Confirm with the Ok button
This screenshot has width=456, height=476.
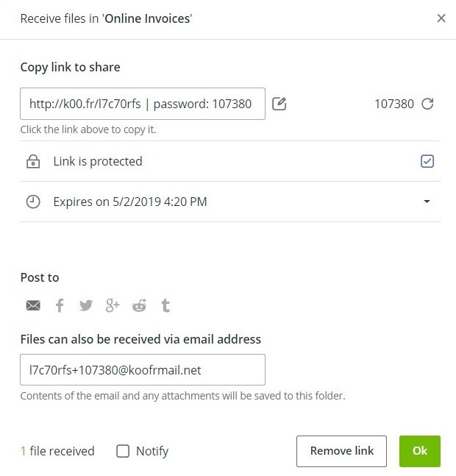420,451
